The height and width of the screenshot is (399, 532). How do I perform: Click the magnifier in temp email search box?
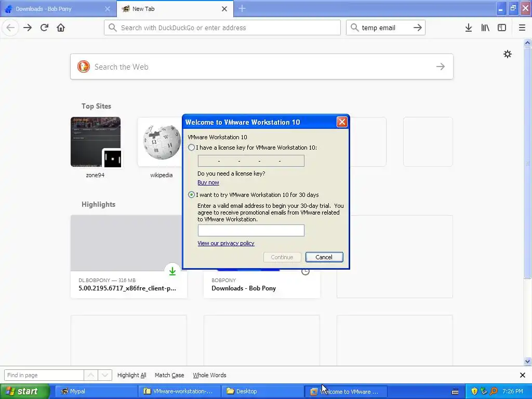(354, 28)
